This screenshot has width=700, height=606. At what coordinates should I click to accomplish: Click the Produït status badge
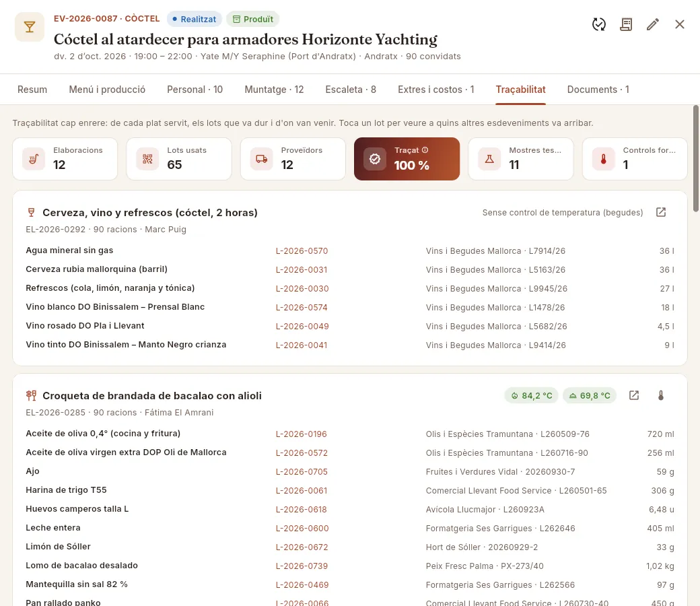[252, 20]
